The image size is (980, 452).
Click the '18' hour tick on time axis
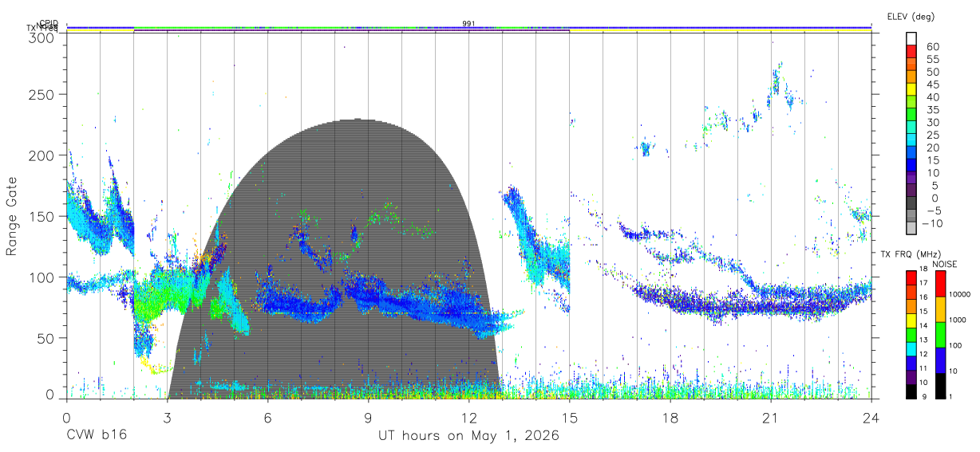tap(670, 418)
